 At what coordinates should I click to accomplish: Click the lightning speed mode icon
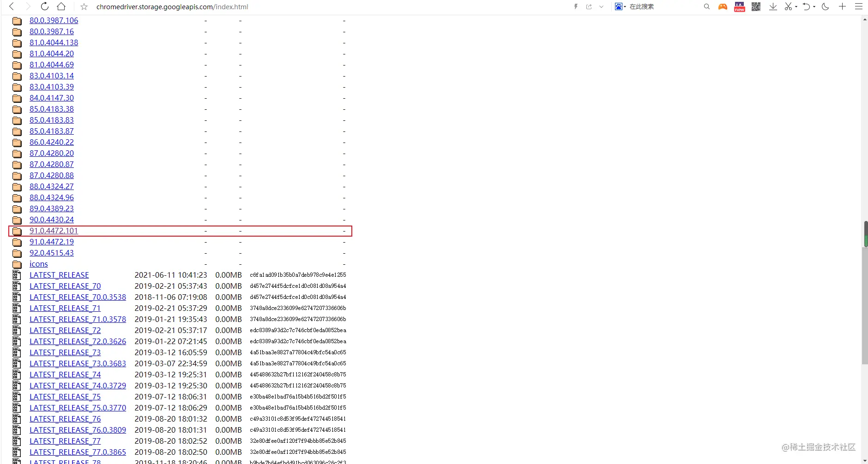coord(576,7)
